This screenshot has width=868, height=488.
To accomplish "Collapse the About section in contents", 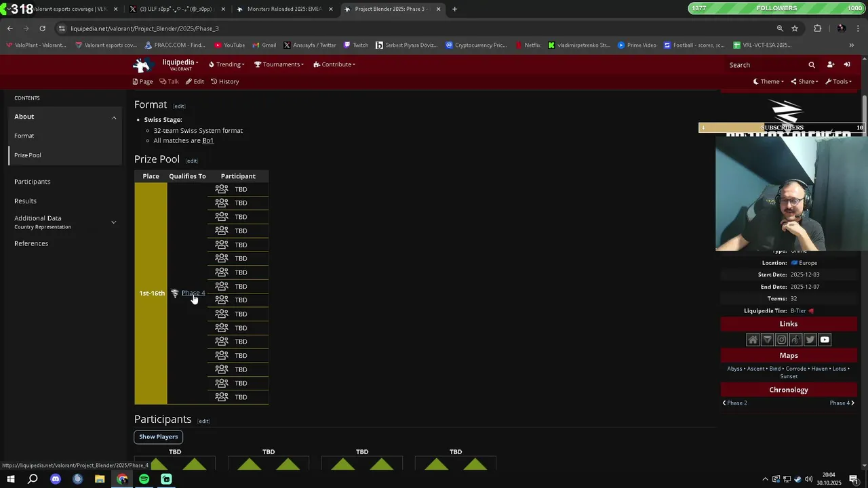I will [114, 117].
